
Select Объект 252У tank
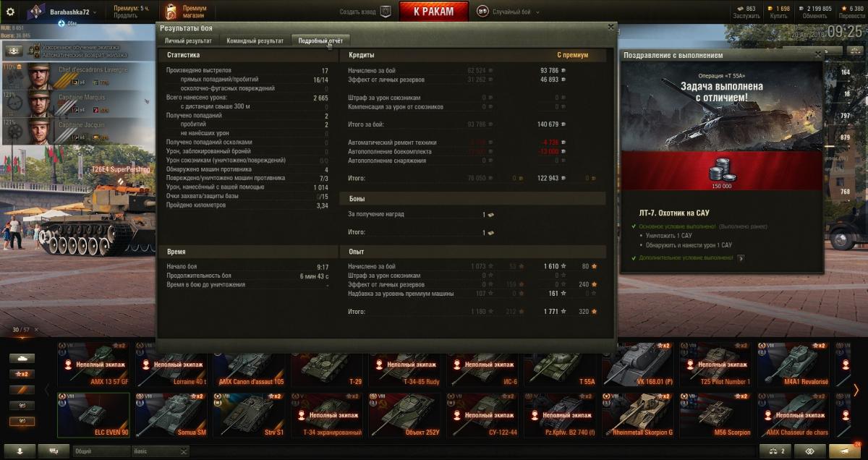coord(405,415)
